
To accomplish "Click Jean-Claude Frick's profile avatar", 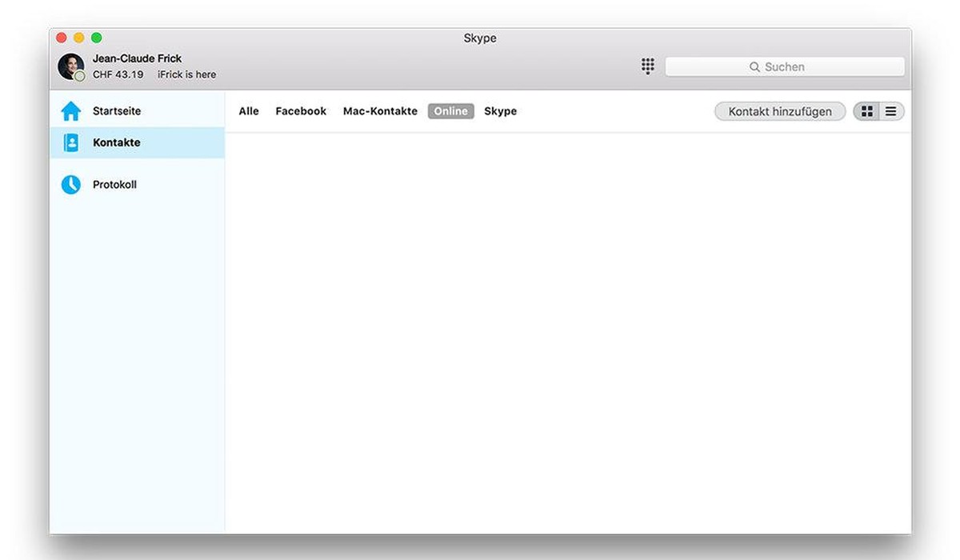I will coord(71,66).
